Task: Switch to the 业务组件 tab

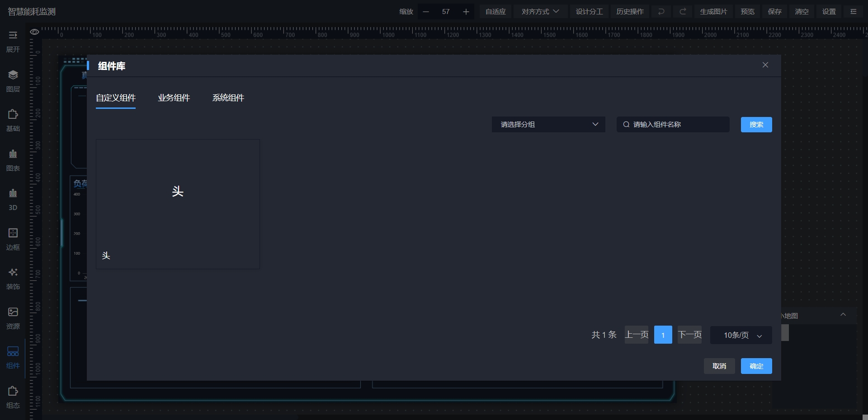Action: [x=174, y=98]
